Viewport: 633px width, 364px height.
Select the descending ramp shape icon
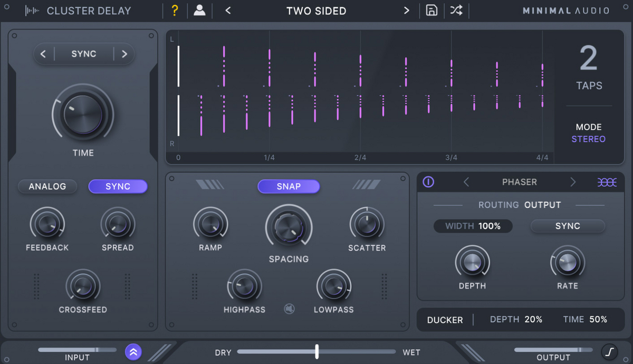210,184
